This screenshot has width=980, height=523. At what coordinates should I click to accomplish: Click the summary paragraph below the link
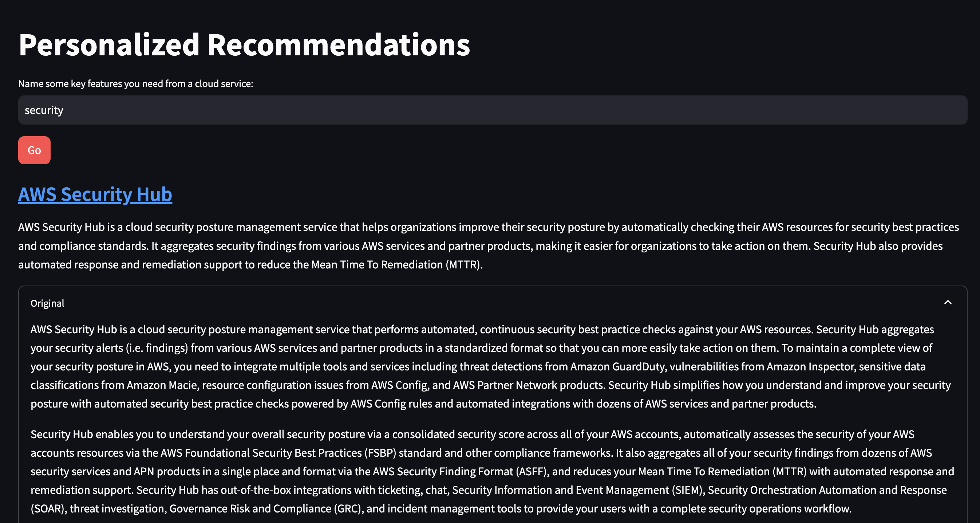point(489,245)
